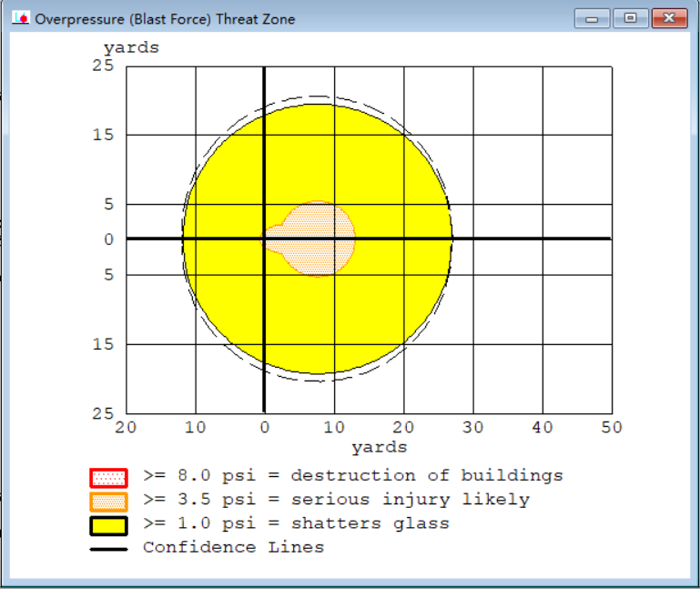Click the '>= 3.5 psi = serious injury likely' label

[x=337, y=500]
